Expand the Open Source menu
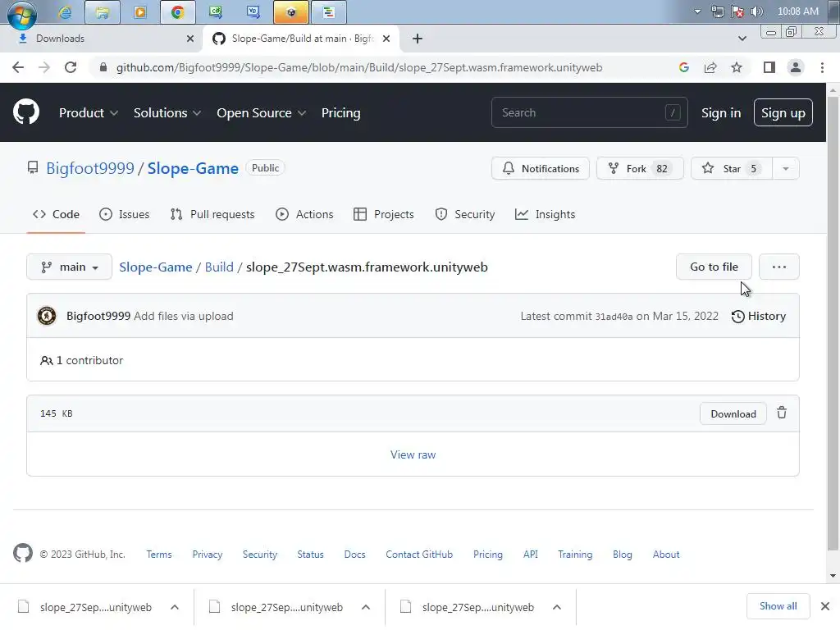840x630 pixels. coord(262,113)
